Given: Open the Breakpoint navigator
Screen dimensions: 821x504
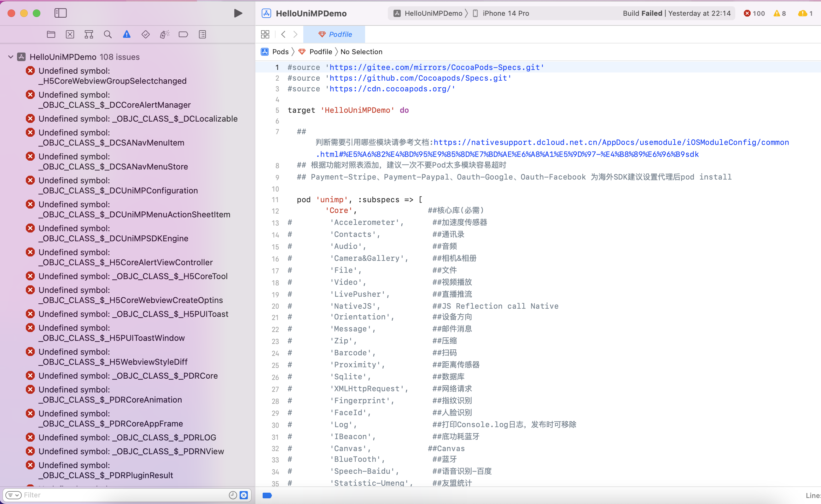Looking at the screenshot, I should pos(183,34).
